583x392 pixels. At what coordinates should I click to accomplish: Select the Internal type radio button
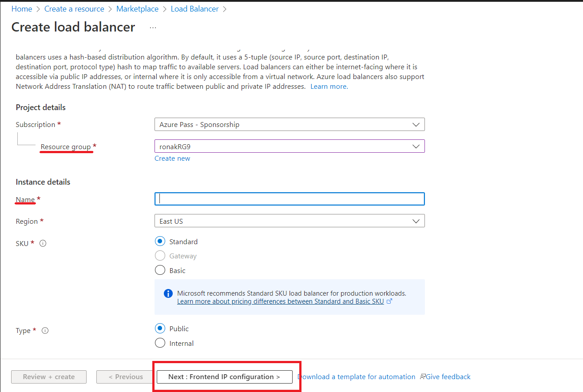160,343
